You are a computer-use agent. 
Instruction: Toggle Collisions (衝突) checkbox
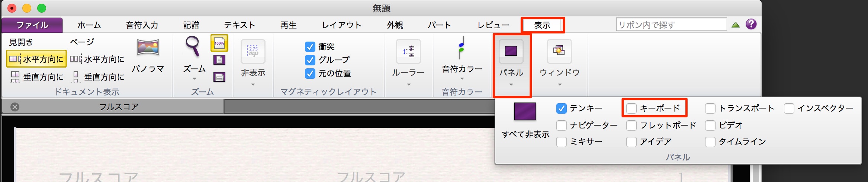(310, 46)
